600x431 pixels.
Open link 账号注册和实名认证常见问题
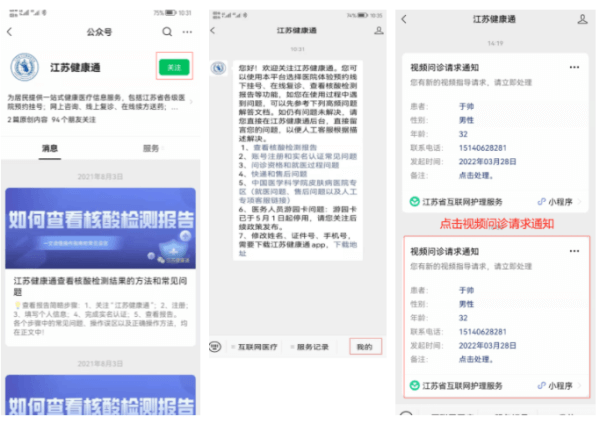click(x=304, y=157)
